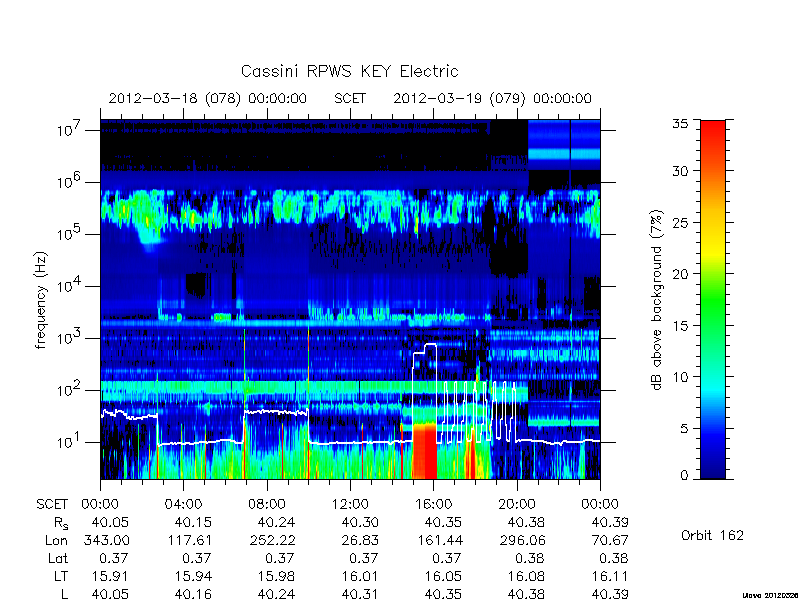Click the Rs value 40.30
Image resolution: width=800 pixels, height=600 pixels.
click(360, 522)
